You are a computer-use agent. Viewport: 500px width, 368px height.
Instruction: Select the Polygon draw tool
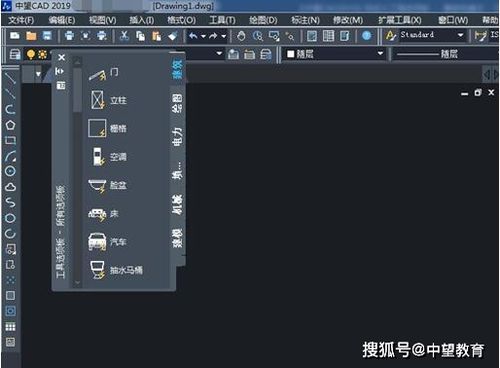10,125
